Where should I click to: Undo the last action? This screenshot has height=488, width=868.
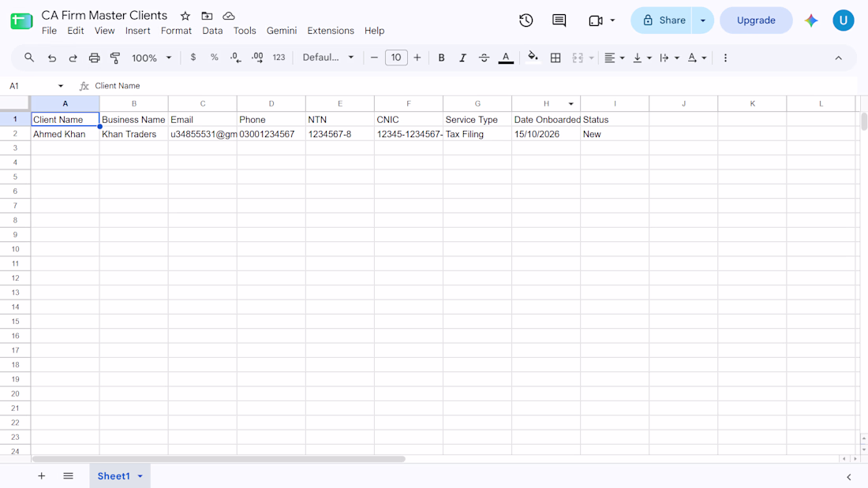point(51,58)
